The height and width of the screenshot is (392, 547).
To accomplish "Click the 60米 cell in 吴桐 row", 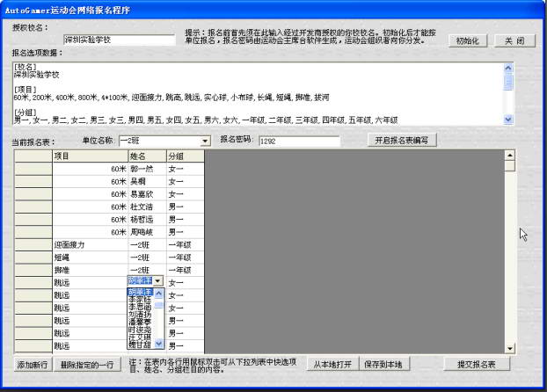I will (x=91, y=182).
